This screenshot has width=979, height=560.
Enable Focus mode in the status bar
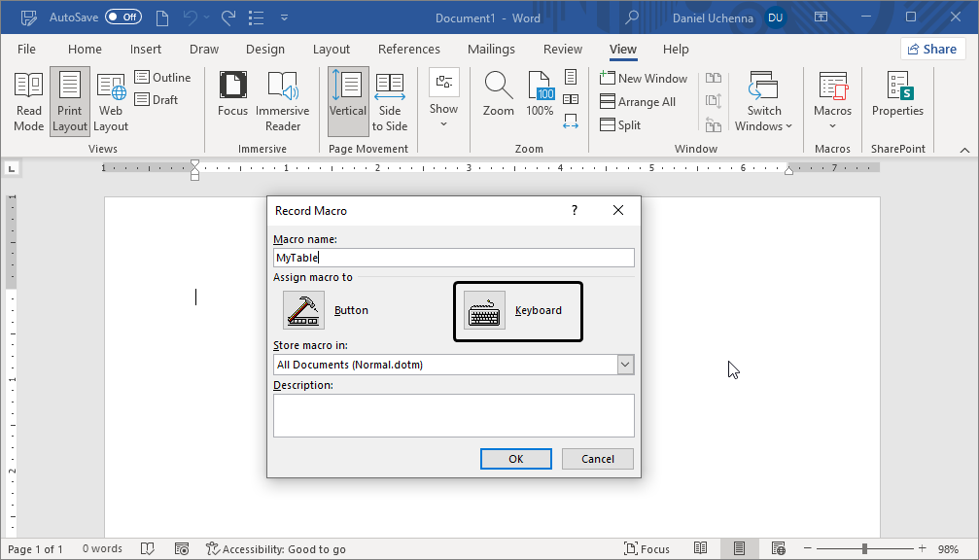(x=647, y=548)
